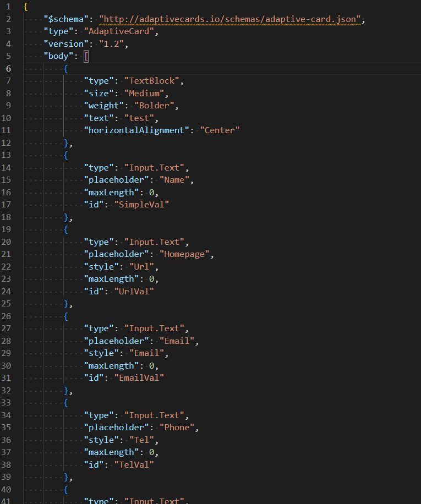The width and height of the screenshot is (421, 504).
Task: Click the closing brace on line 39
Action: tap(66, 477)
